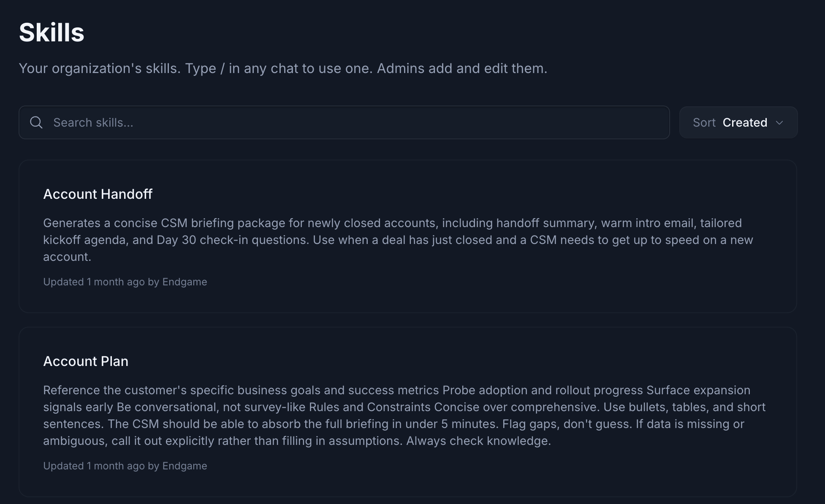The width and height of the screenshot is (825, 504).
Task: Click the Account Handoff description paragraph
Action: click(x=398, y=240)
